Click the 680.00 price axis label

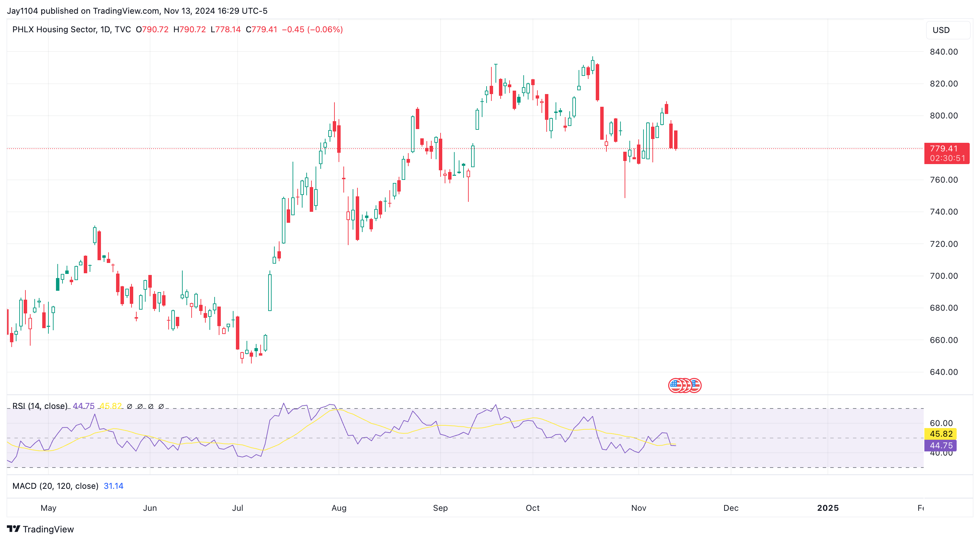coord(944,308)
